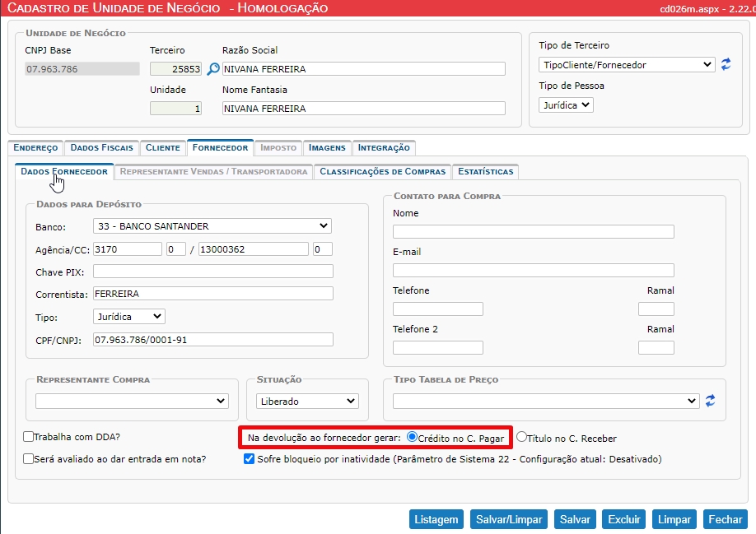The image size is (756, 534).
Task: Uncheck Sofre bloqueio por inatividade
Action: pyautogui.click(x=249, y=459)
